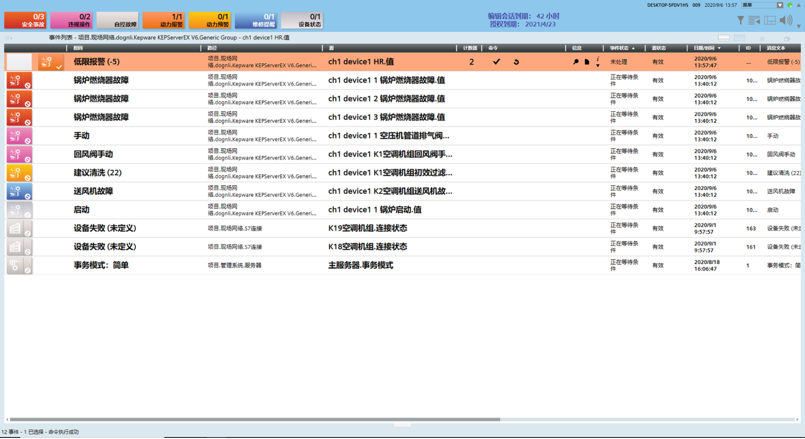805x439 pixels.
Task: Click date 2020/8/18 16:06:47 cell
Action: 707,265
